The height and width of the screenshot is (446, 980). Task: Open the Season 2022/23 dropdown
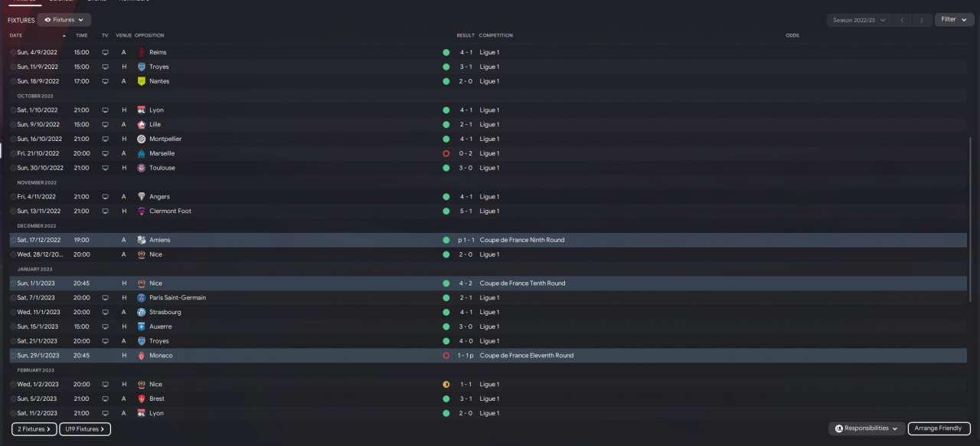pyautogui.click(x=859, y=20)
